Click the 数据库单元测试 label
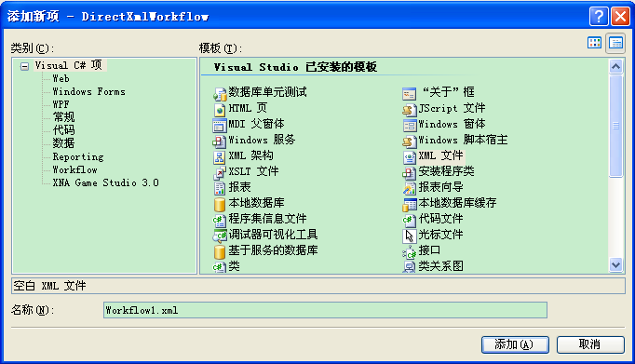 267,92
